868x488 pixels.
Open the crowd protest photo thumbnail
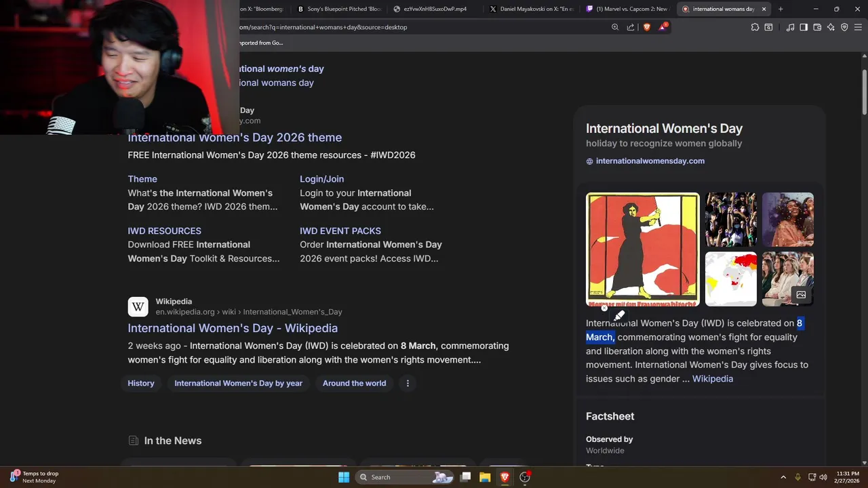coord(731,220)
